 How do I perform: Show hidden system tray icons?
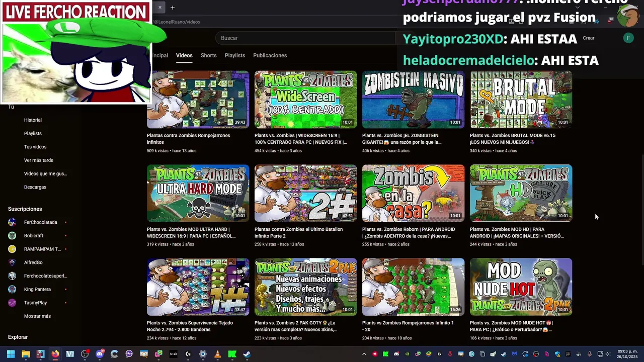[364, 354]
